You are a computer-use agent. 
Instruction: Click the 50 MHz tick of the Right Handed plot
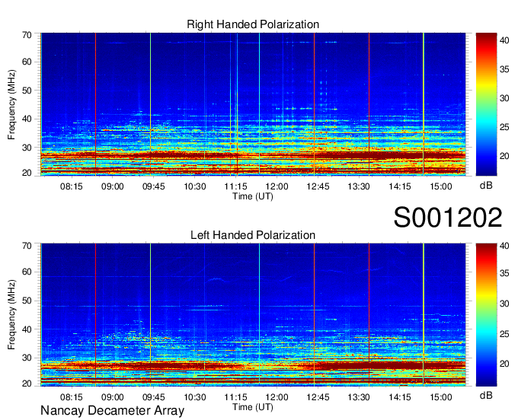click(x=27, y=91)
